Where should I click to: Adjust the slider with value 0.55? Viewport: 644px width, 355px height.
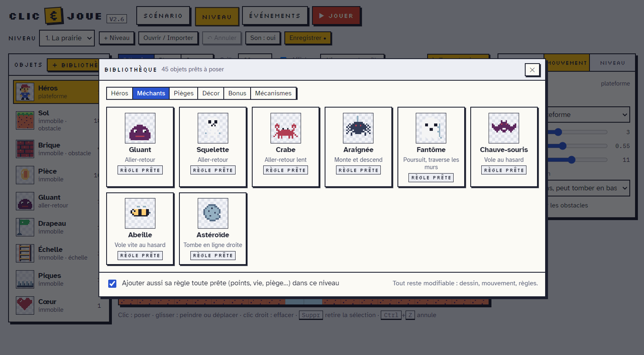pyautogui.click(x=577, y=146)
